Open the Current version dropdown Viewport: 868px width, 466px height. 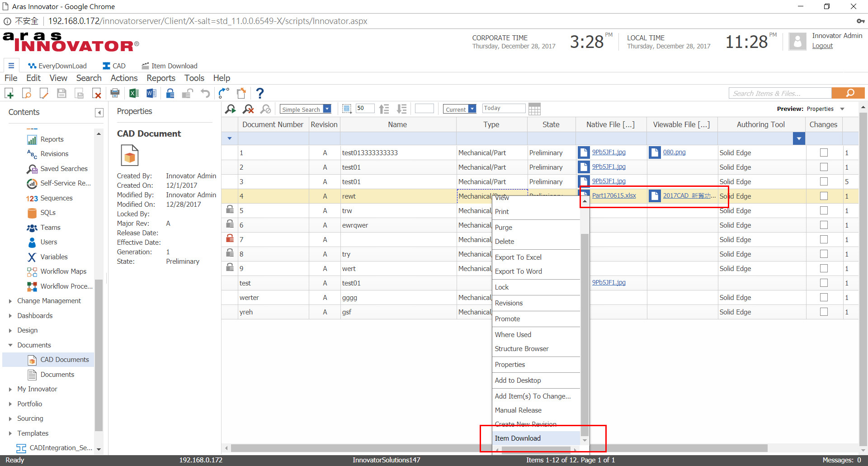[472, 109]
